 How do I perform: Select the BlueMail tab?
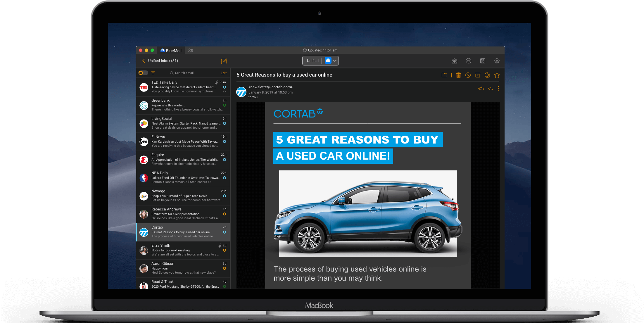(x=171, y=51)
